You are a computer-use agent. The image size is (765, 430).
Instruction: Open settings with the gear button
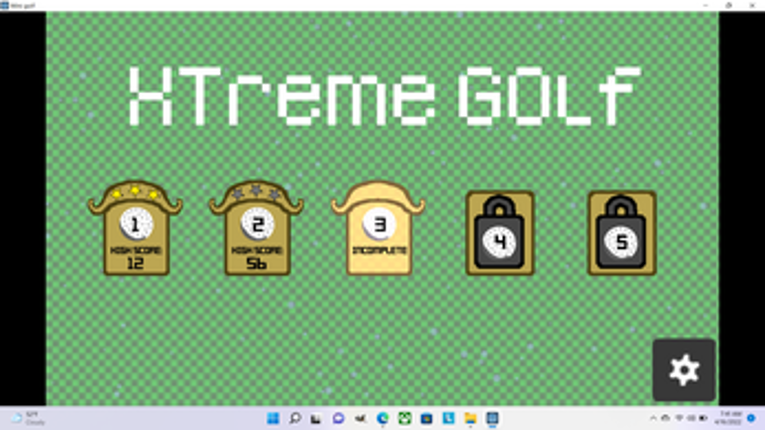click(x=684, y=370)
